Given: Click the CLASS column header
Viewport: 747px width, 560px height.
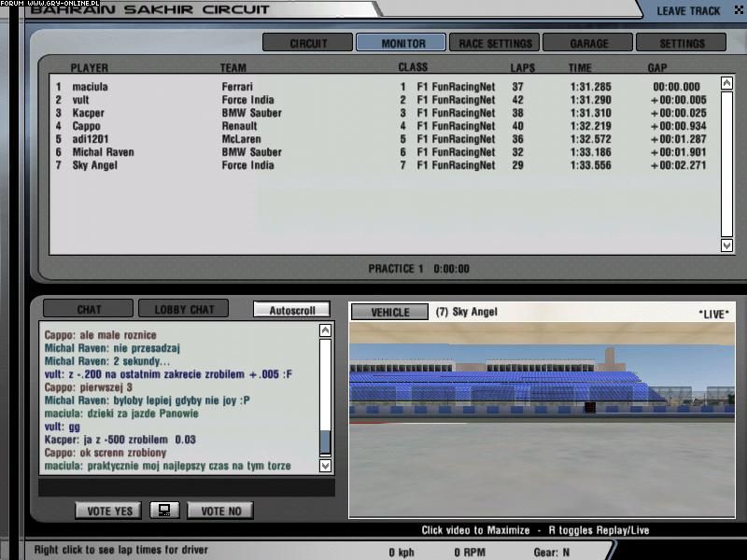Looking at the screenshot, I should [413, 67].
